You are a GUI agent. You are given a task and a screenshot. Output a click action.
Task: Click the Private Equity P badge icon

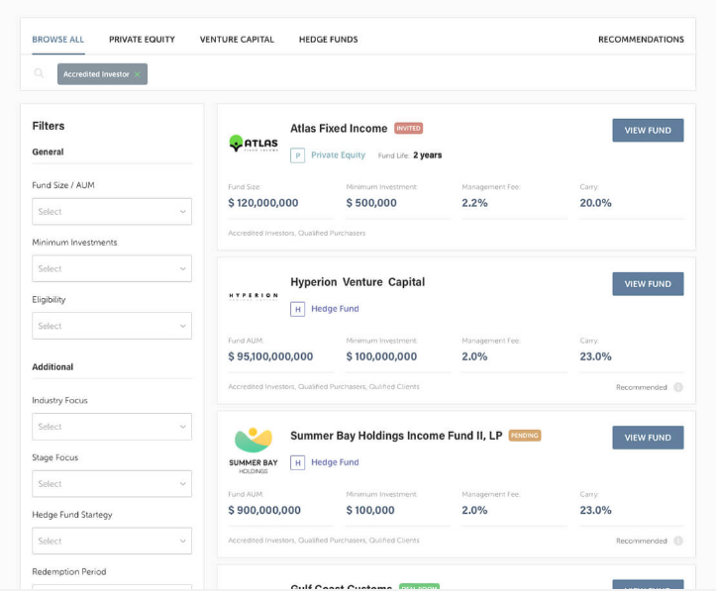coord(297,156)
